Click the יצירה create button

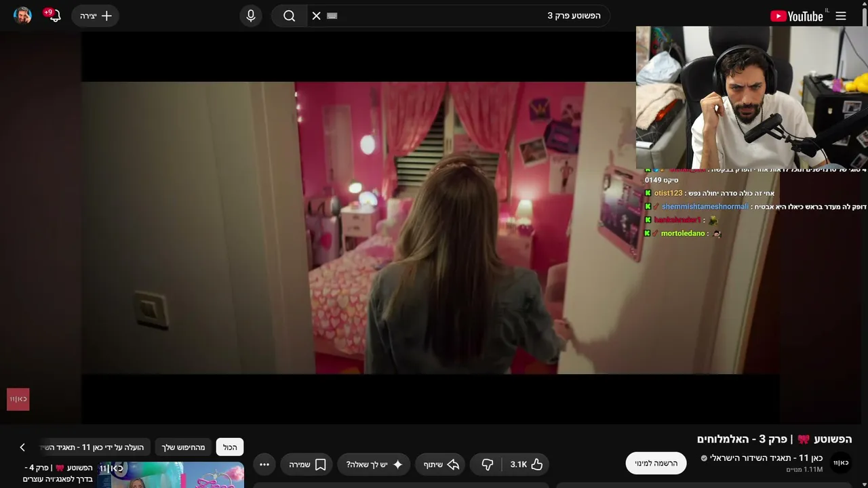96,16
